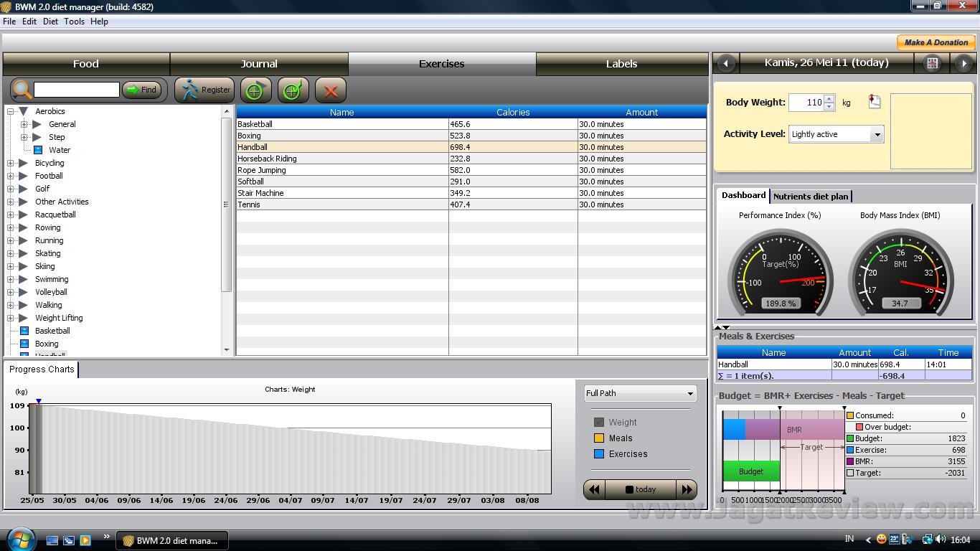Click the red X delete exercise icon
This screenshot has height=551, width=980.
331,90
